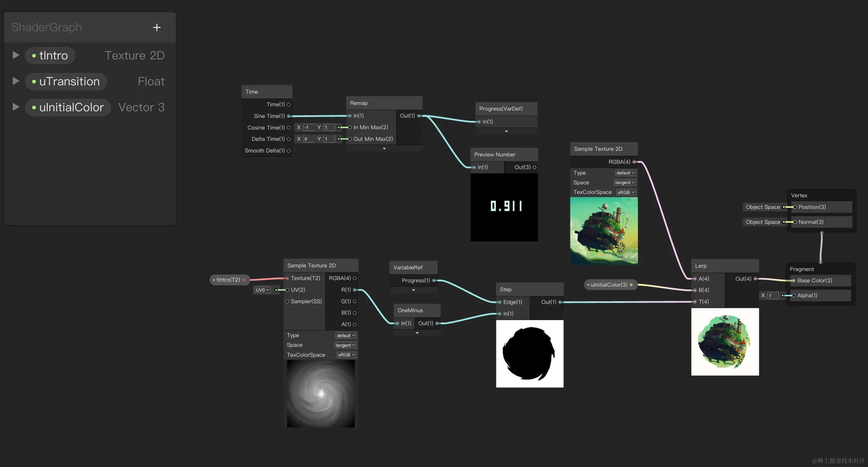
Task: Open the UV0 channel dropdown
Action: 262,290
